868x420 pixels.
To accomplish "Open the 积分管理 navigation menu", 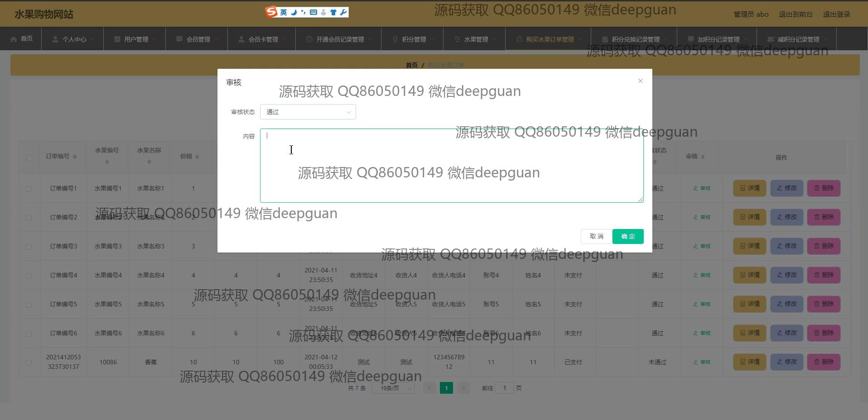I will pos(412,39).
